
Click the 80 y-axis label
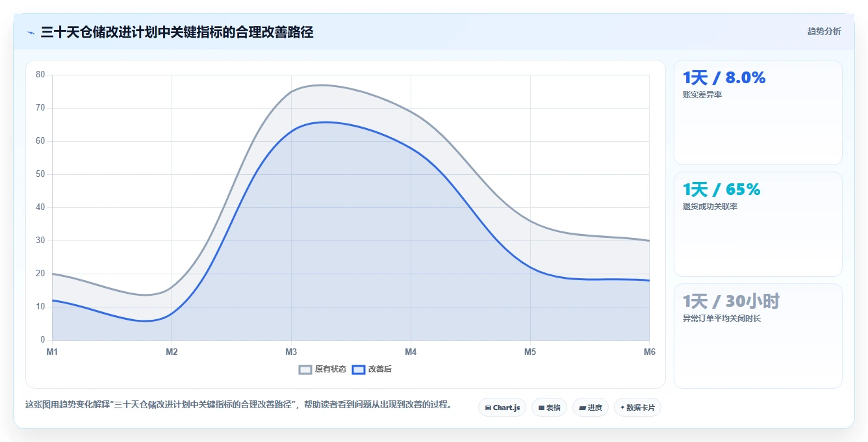tap(40, 75)
